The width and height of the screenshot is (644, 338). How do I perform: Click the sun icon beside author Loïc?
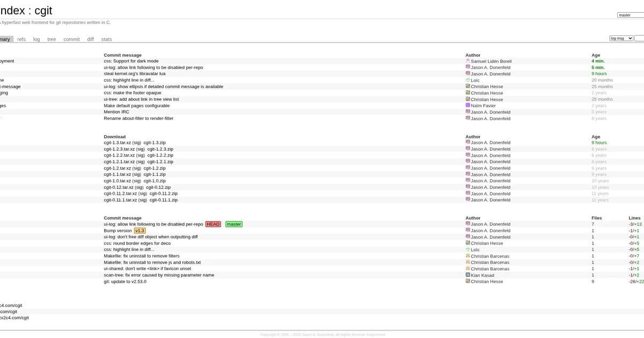point(467,80)
